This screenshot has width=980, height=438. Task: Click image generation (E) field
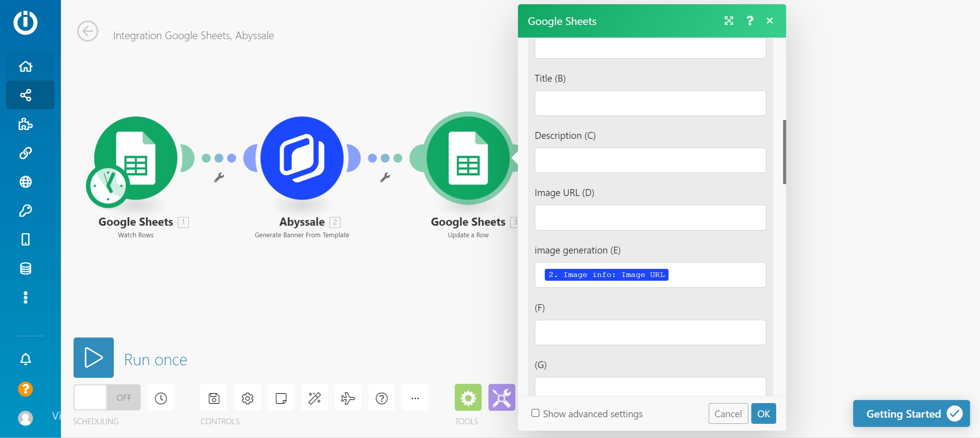click(650, 275)
